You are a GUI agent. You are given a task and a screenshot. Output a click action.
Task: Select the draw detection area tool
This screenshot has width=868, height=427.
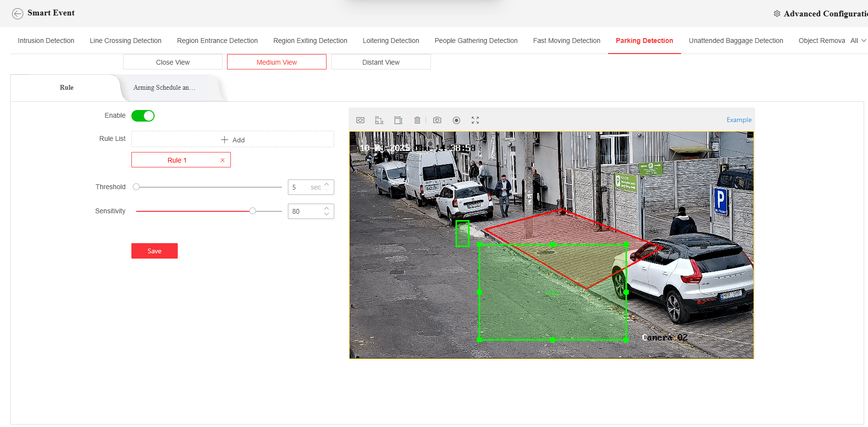pos(360,120)
